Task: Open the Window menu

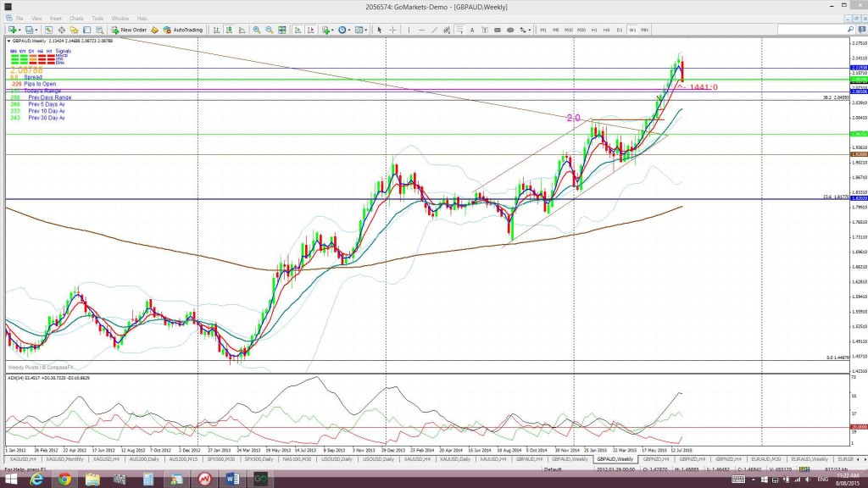Action: pyautogui.click(x=120, y=19)
